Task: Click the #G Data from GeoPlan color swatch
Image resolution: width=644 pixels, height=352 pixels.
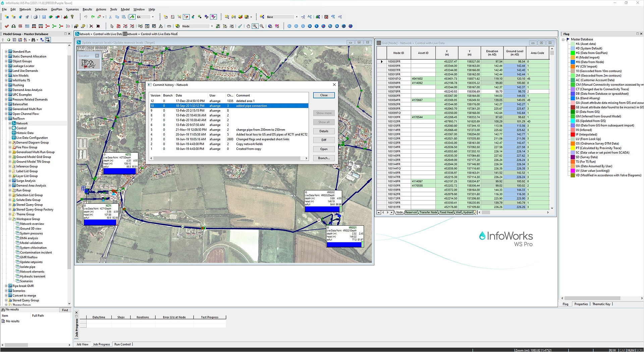Action: coord(573,53)
